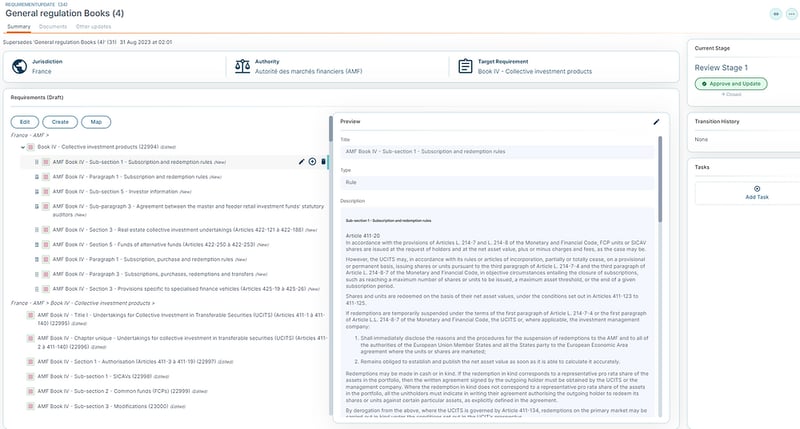Image resolution: width=800 pixels, height=429 pixels.
Task: Switch to the Documents tab
Action: 53,27
